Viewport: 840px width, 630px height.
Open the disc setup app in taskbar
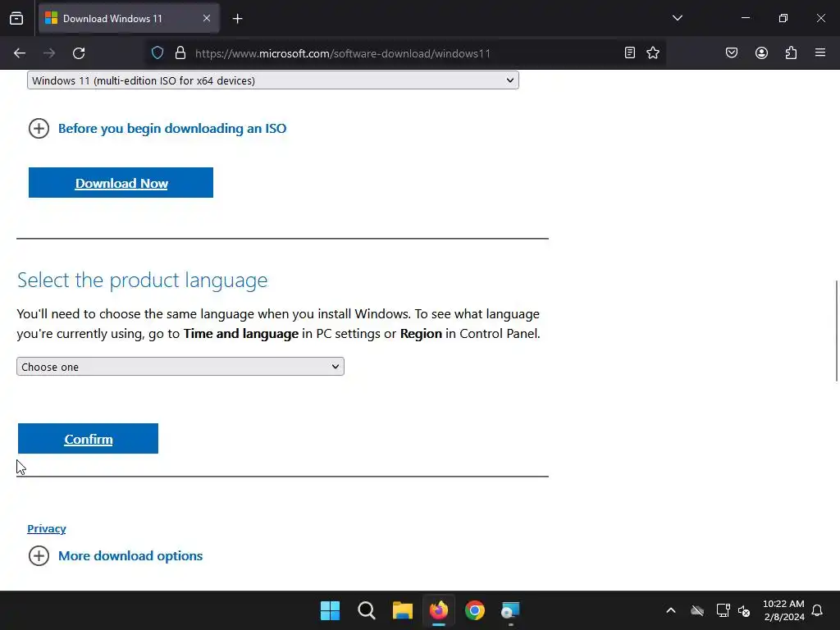(510, 610)
